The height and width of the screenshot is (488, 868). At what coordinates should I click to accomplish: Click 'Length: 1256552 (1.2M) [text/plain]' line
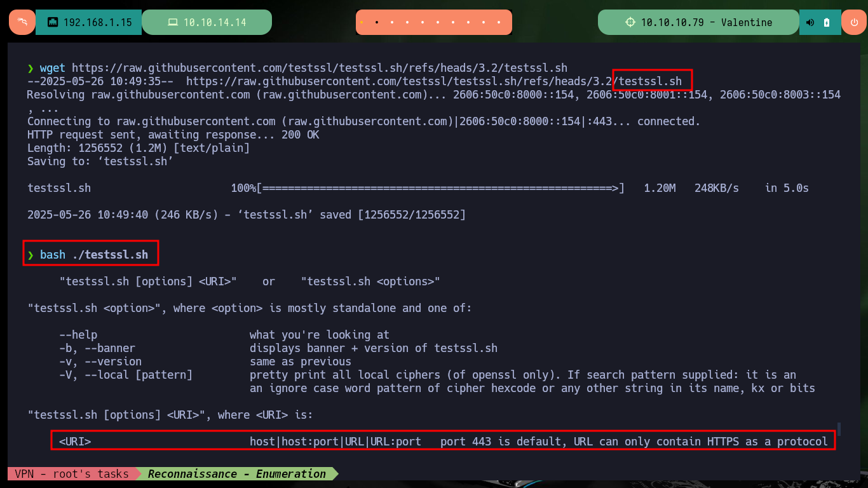[x=139, y=148]
